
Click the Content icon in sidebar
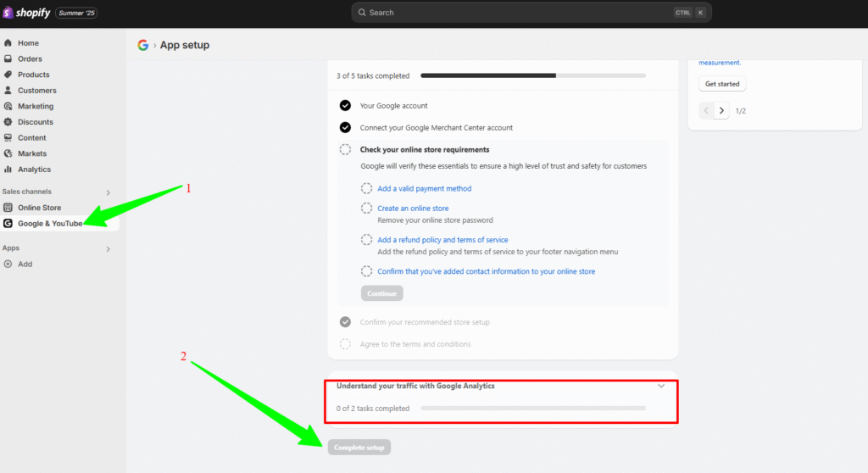(x=8, y=137)
